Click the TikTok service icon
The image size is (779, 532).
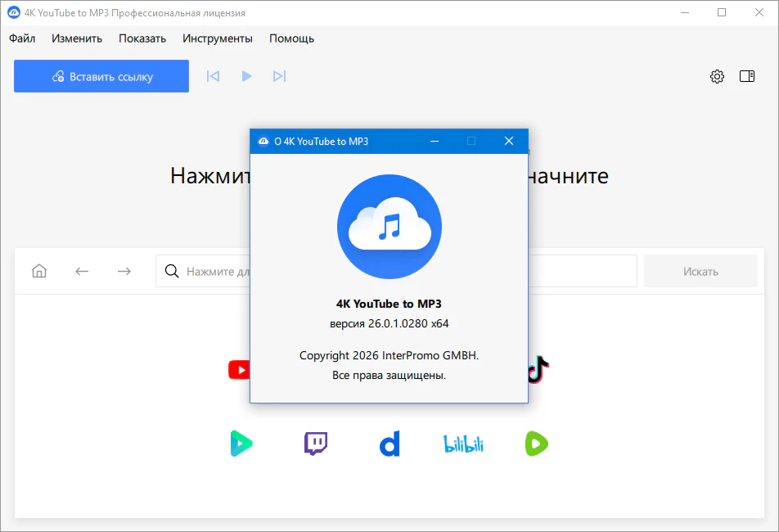click(x=536, y=369)
